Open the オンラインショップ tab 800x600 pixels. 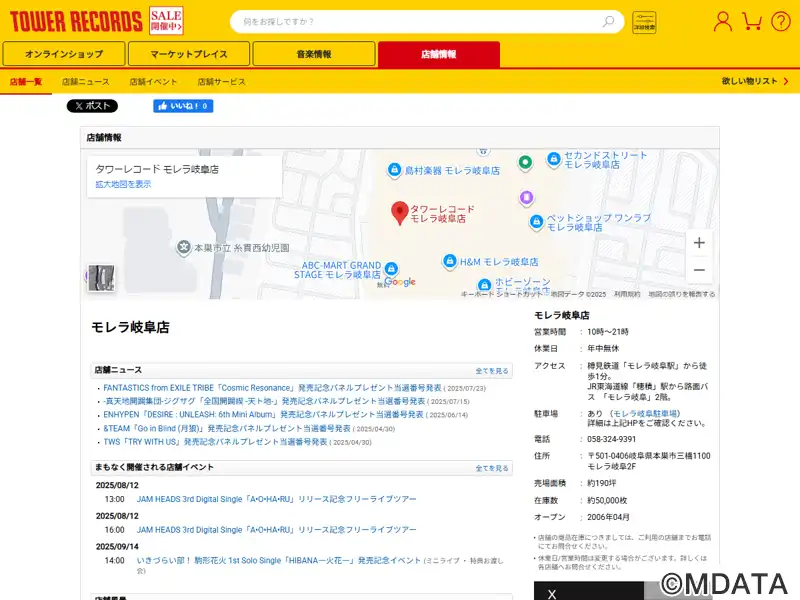(64, 54)
